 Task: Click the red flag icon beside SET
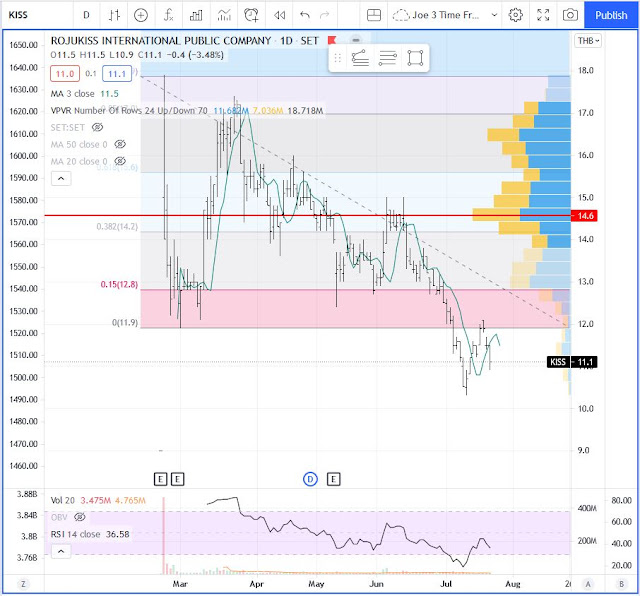332,40
